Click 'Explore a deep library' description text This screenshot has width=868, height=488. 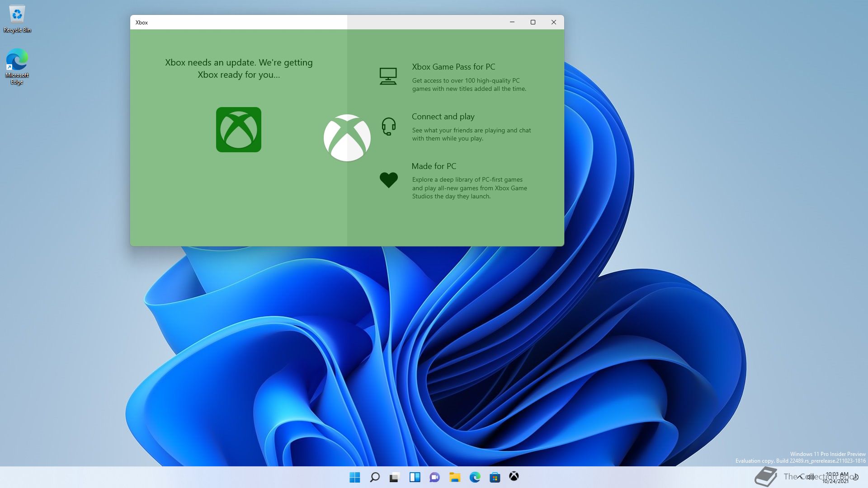pos(470,188)
